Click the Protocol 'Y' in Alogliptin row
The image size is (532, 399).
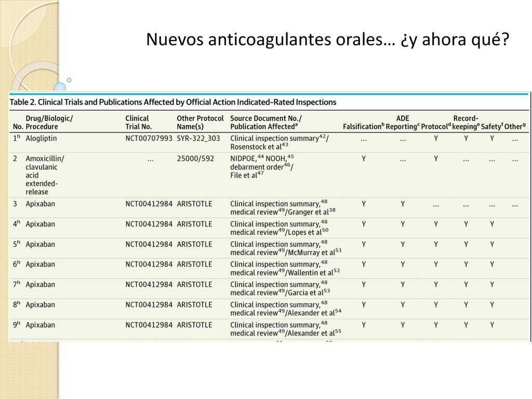click(x=436, y=138)
